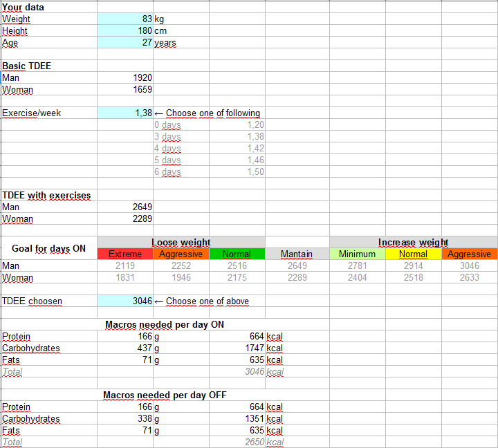Viewport: 498px width, 448px height.
Task: Click the green Normal header cell
Action: click(x=237, y=254)
